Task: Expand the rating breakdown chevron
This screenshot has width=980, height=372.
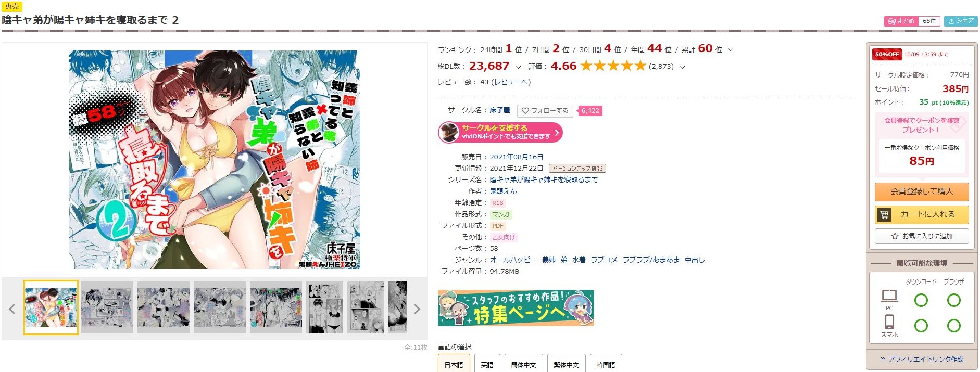Action: click(682, 67)
